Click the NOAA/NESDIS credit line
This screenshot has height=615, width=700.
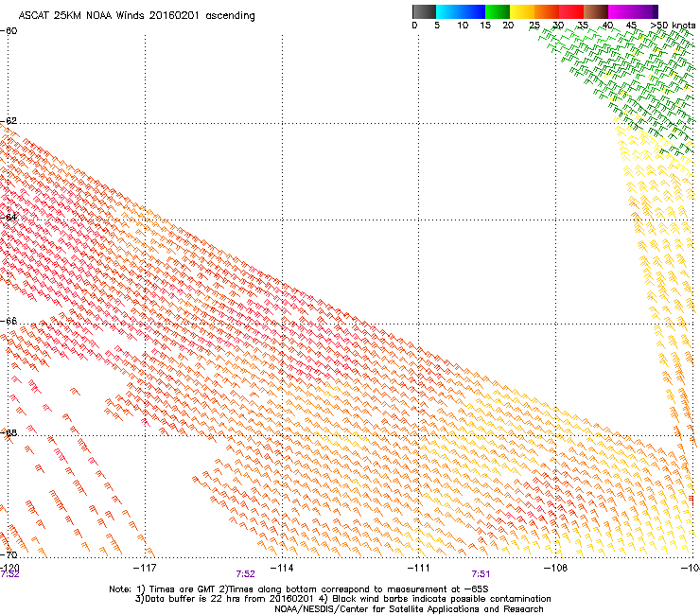coord(409,609)
